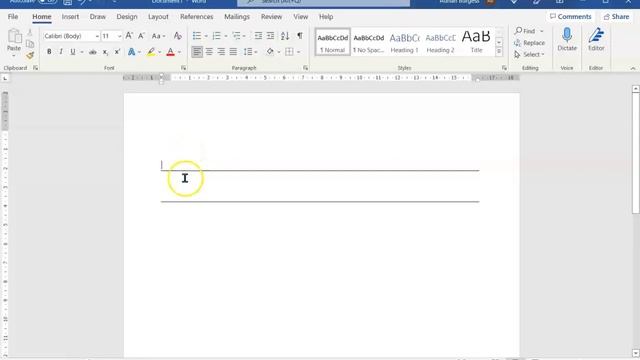Apply subscript formatting

105,52
